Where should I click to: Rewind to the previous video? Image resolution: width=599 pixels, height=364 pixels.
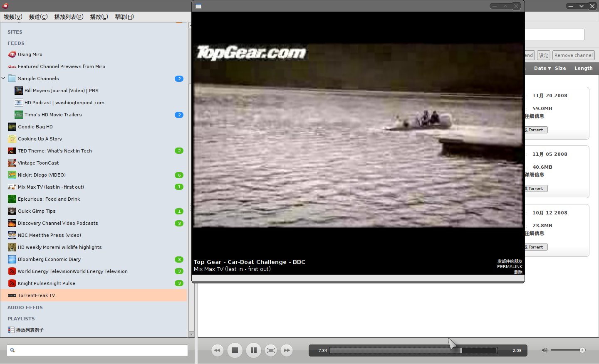(x=217, y=350)
